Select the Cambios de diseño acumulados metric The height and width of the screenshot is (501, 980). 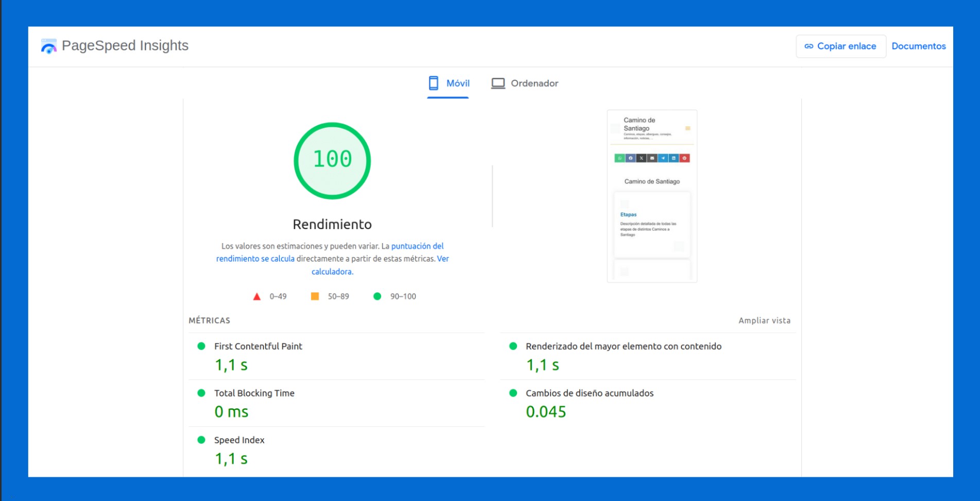click(x=589, y=393)
